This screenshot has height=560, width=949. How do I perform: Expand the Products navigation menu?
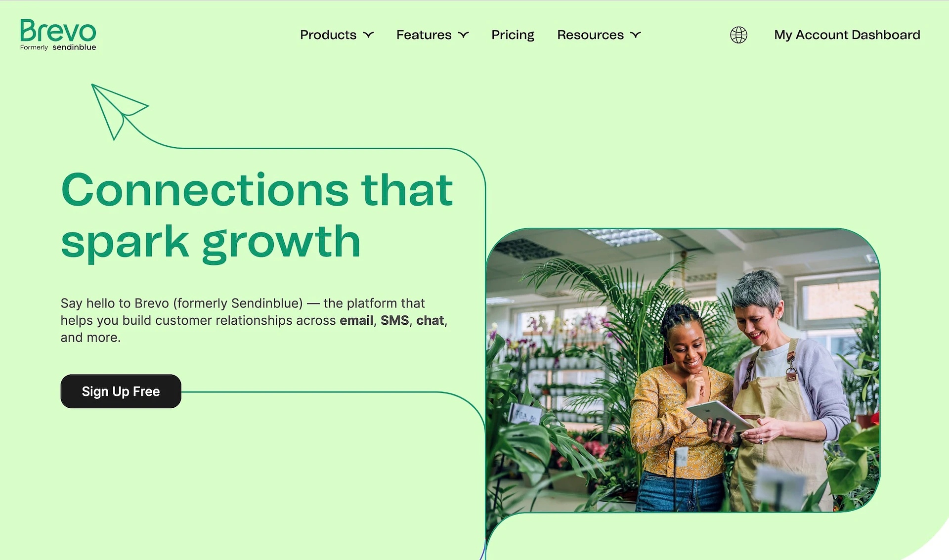[337, 35]
